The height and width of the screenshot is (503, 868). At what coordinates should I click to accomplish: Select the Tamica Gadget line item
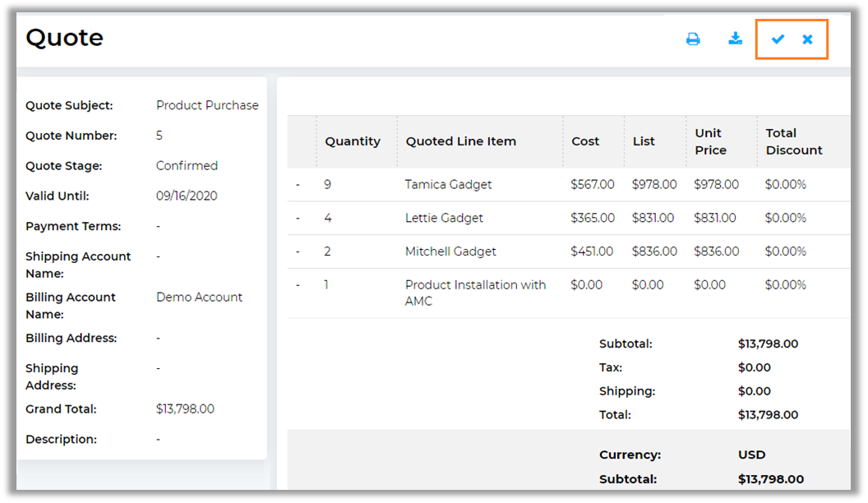point(448,185)
